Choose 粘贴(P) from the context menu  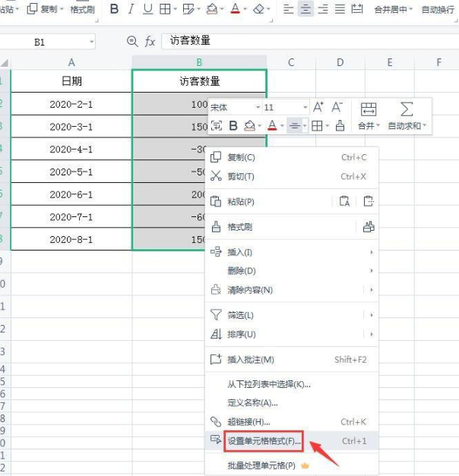(269, 202)
